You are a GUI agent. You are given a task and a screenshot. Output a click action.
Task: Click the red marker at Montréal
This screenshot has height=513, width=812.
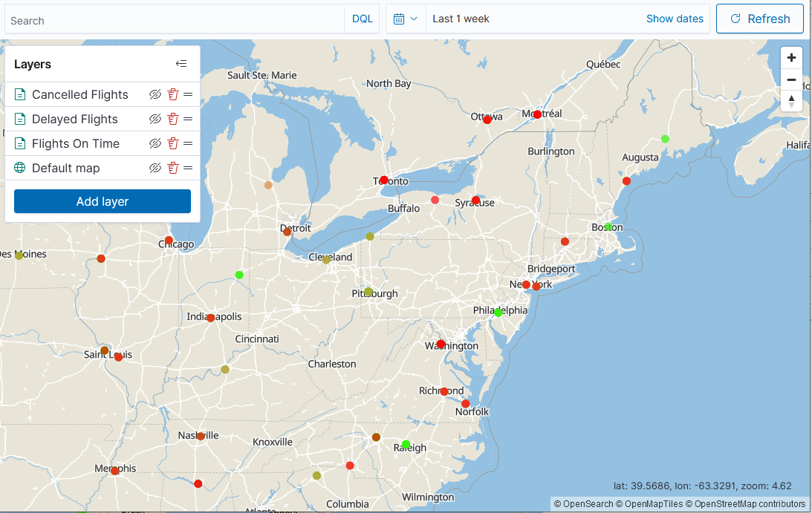(x=538, y=114)
